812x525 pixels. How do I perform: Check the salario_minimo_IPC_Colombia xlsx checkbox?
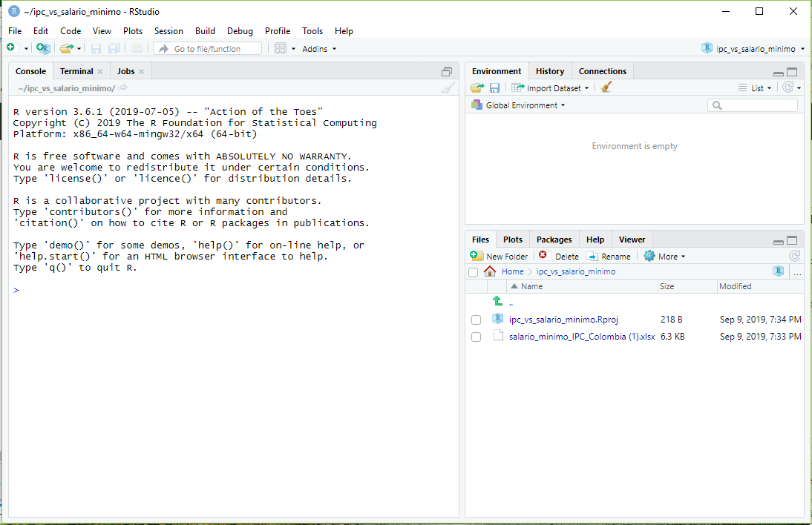pos(476,337)
